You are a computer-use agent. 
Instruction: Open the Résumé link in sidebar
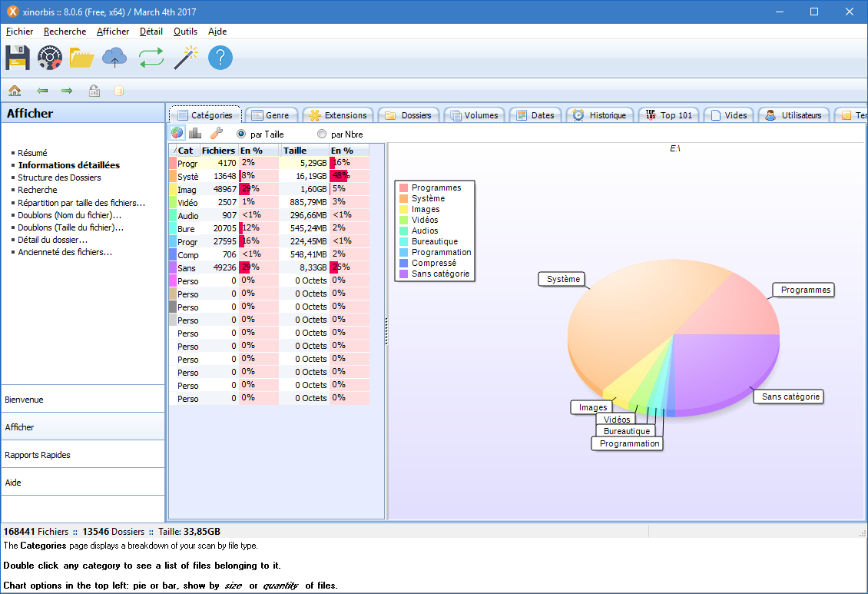click(33, 153)
